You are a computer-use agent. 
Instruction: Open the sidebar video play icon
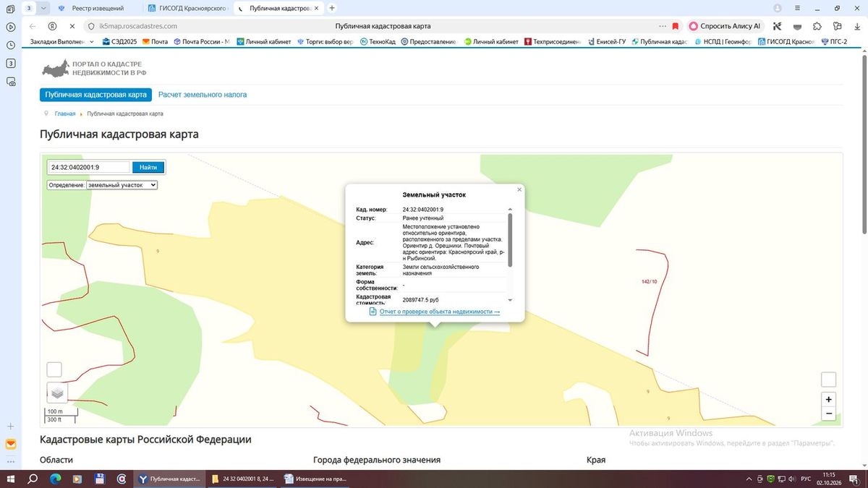click(11, 27)
